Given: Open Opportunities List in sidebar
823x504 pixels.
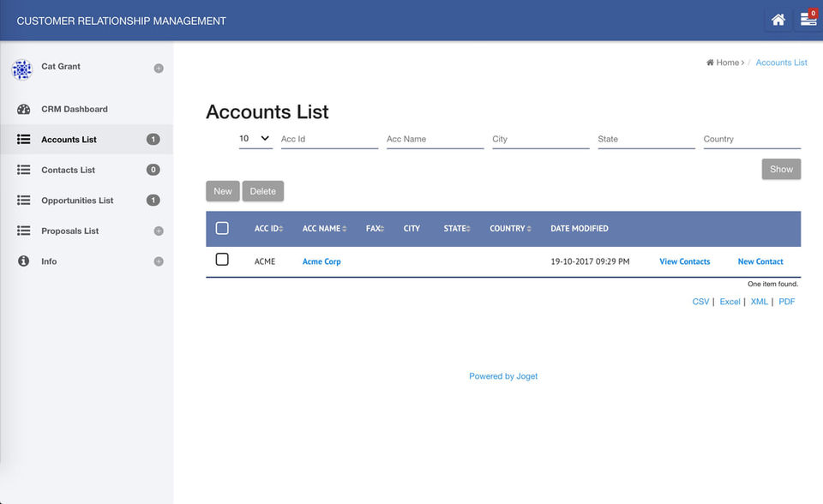Looking at the screenshot, I should [87, 200].
